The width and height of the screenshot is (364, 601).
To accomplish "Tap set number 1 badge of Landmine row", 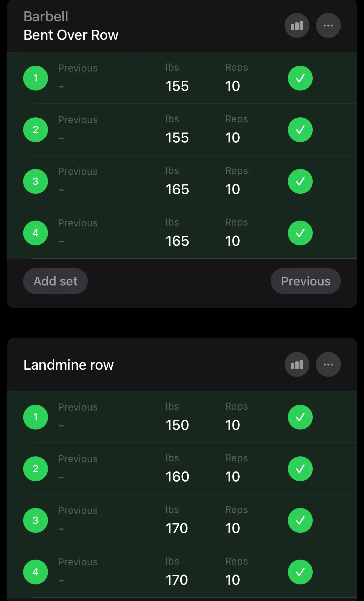I will click(36, 417).
